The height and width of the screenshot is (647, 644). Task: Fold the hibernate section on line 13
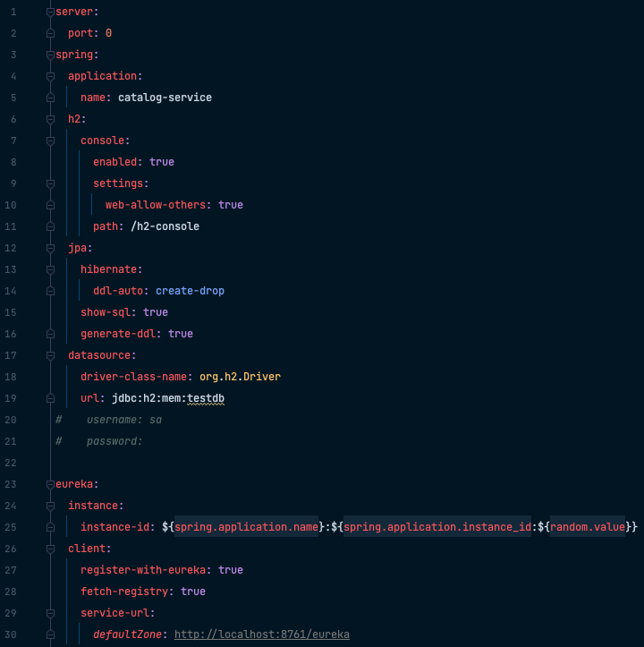coord(50,269)
